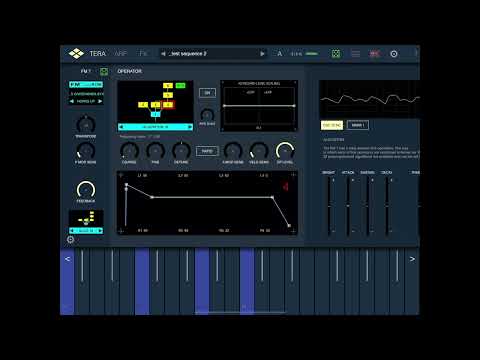Click the green randomize dice in top bar
The width and height of the screenshot is (480, 360).
(336, 54)
